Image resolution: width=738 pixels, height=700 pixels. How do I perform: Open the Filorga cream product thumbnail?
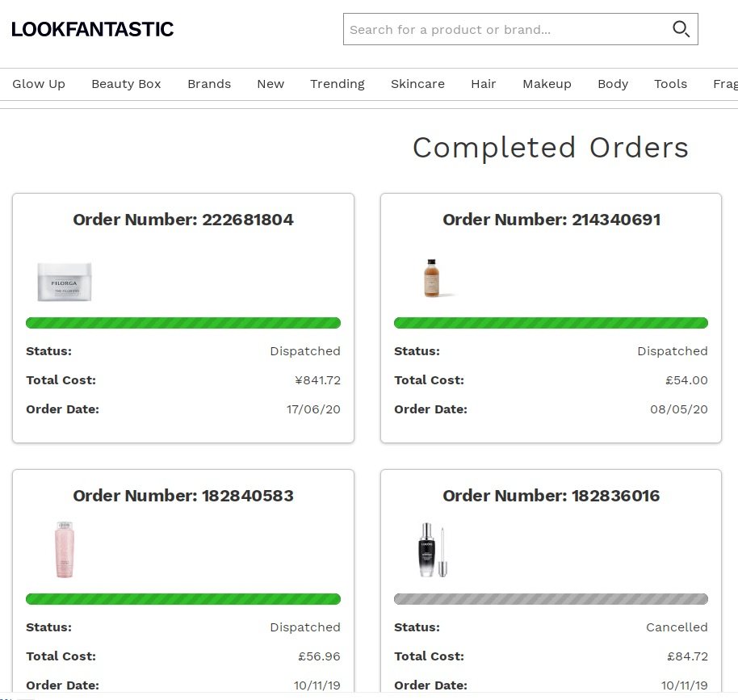pos(65,281)
